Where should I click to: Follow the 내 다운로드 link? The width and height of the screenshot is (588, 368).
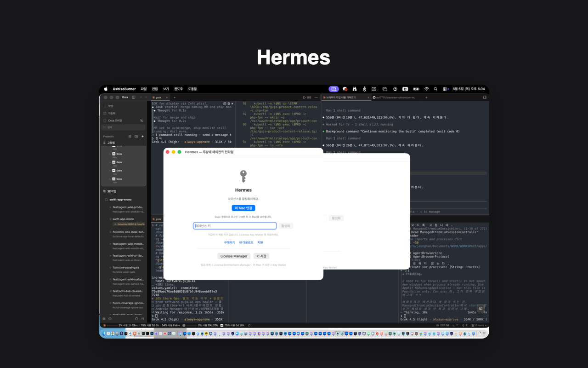tap(246, 242)
